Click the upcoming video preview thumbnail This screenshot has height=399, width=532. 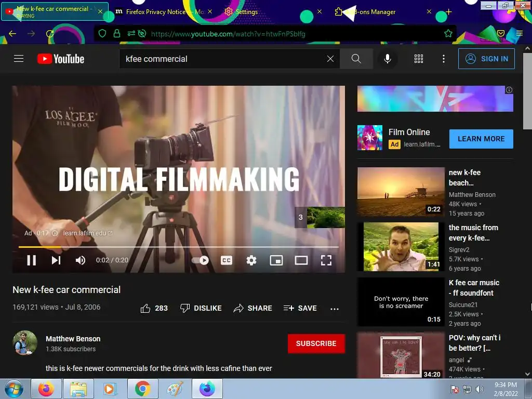click(326, 217)
